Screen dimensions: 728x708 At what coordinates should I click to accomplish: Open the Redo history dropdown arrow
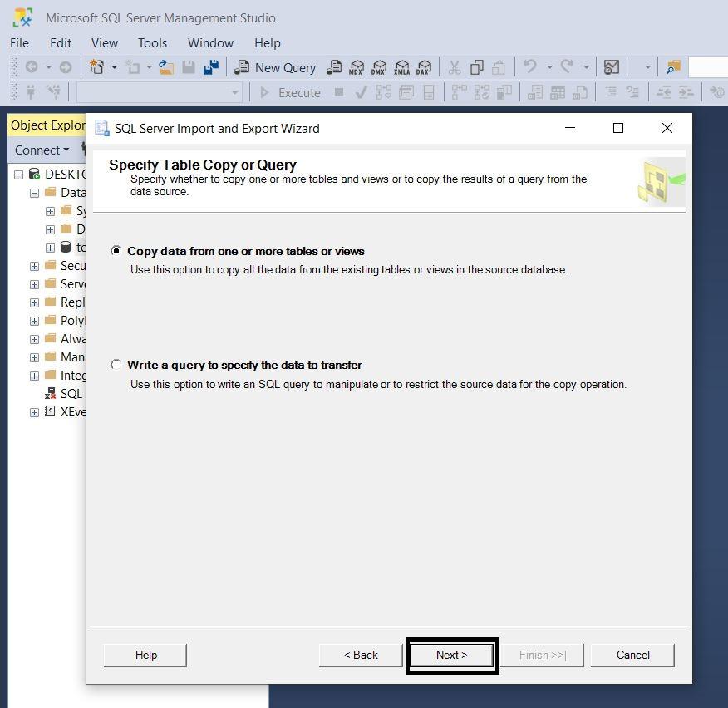587,68
